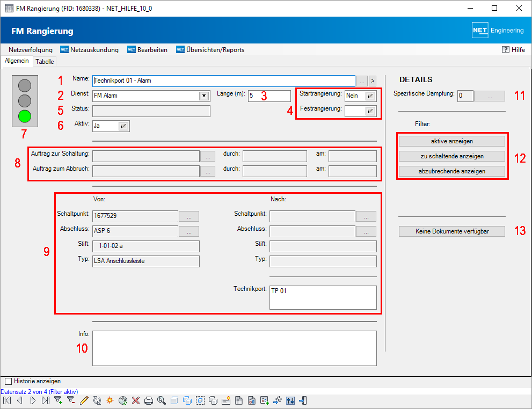This screenshot has height=409, width=532.
Task: Go to the next record
Action: 33,400
